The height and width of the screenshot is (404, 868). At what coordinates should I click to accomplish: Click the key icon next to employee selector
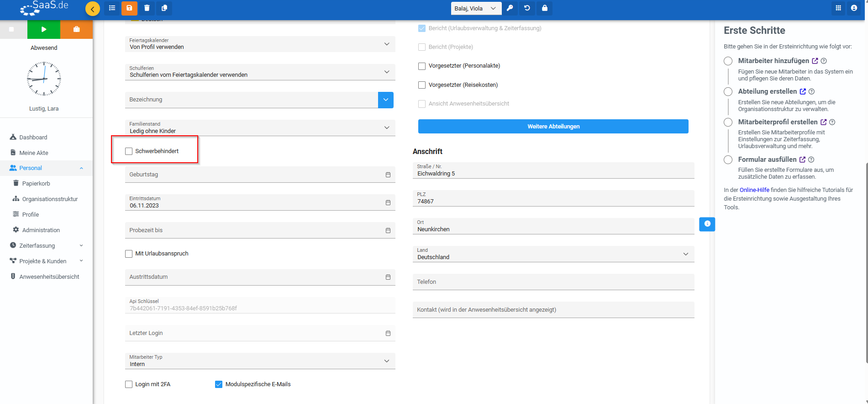point(510,8)
